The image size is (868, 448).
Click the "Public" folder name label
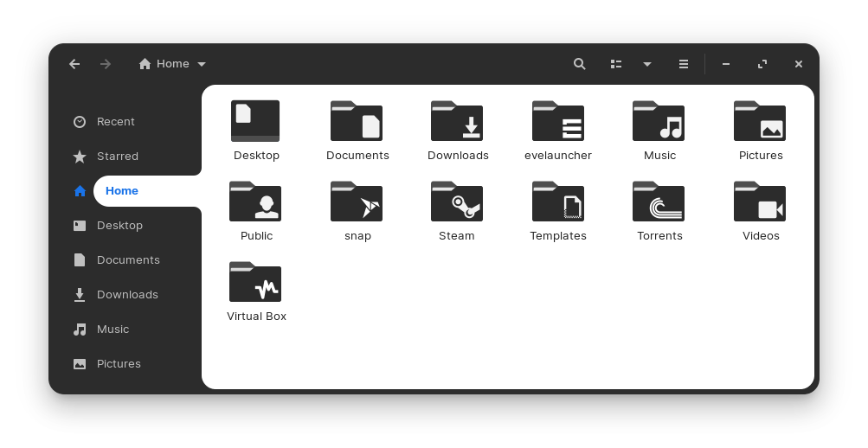(x=256, y=236)
